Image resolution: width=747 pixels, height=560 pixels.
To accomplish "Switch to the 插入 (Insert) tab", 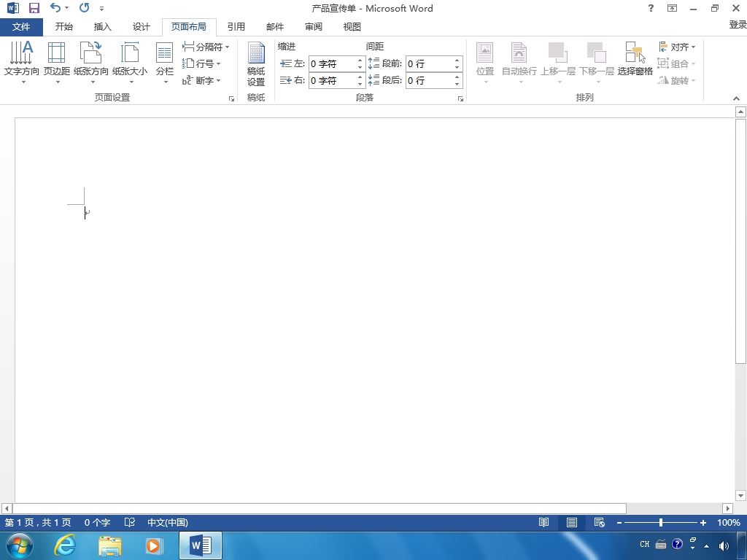I will (x=102, y=27).
